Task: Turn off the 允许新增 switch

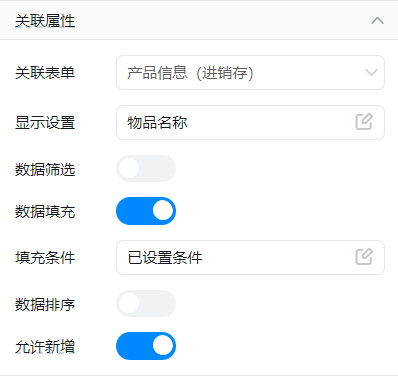Action: click(x=146, y=346)
